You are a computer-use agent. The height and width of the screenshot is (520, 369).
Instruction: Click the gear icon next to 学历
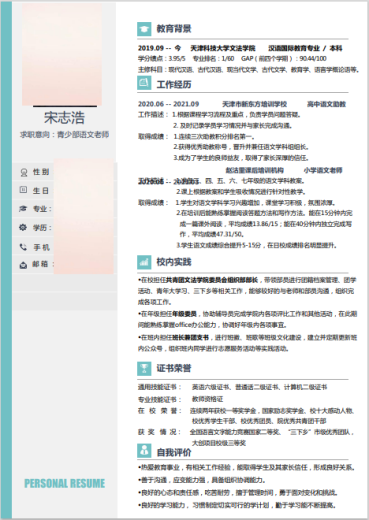tap(23, 228)
